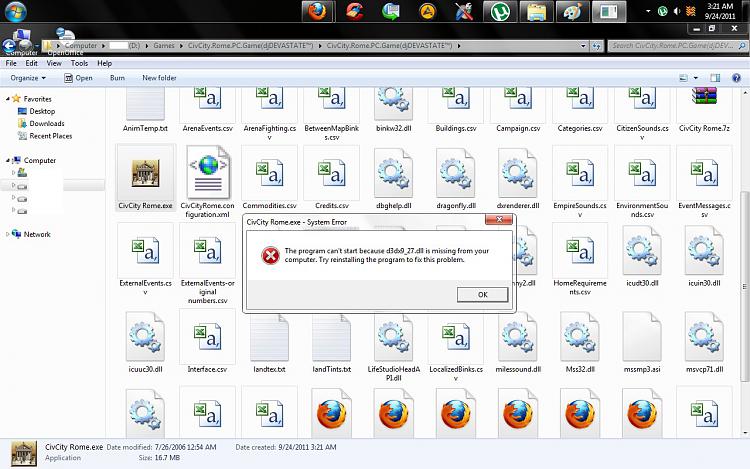The image size is (750, 469).
Task: Select the Credits.csv file
Action: 331,178
